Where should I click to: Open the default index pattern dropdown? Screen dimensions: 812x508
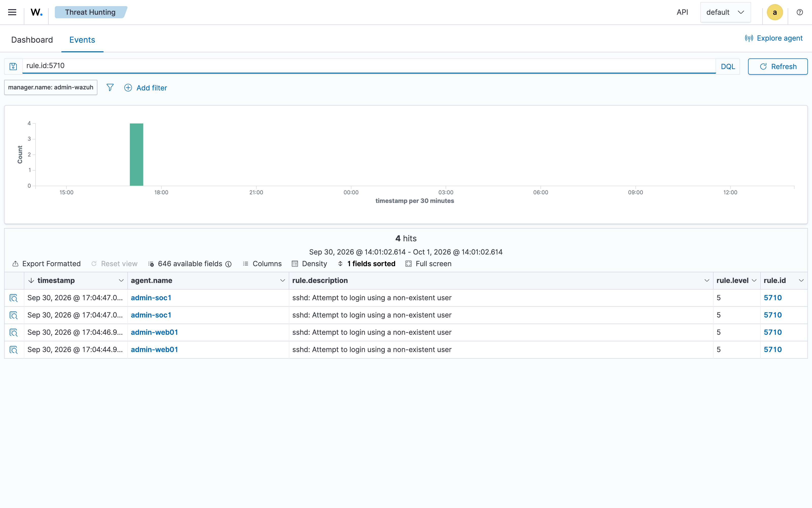pos(725,12)
